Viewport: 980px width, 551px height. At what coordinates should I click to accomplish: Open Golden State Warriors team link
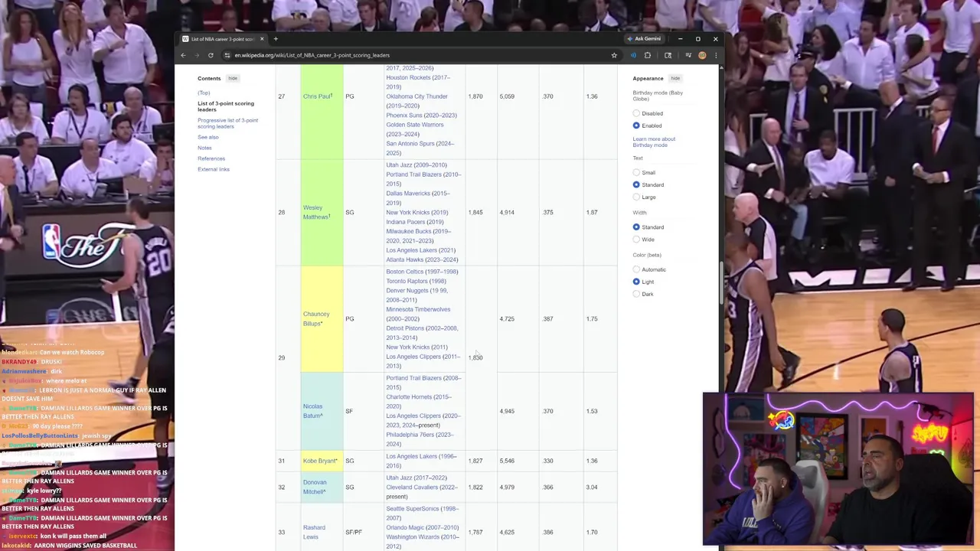[414, 125]
